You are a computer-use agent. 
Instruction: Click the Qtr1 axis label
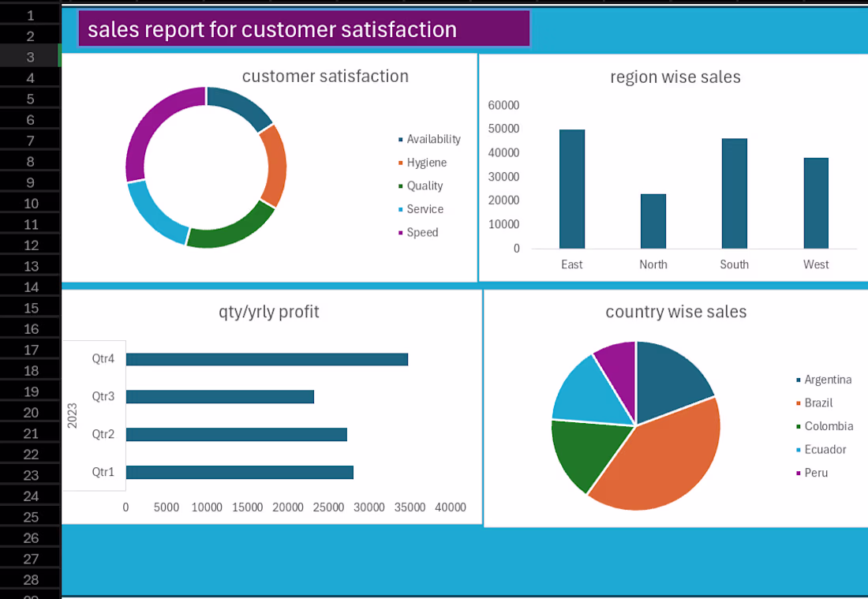(x=103, y=472)
